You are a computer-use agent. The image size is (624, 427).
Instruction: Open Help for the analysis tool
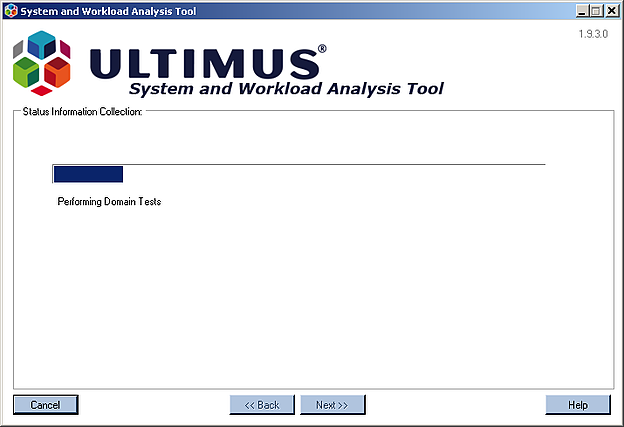click(x=577, y=405)
